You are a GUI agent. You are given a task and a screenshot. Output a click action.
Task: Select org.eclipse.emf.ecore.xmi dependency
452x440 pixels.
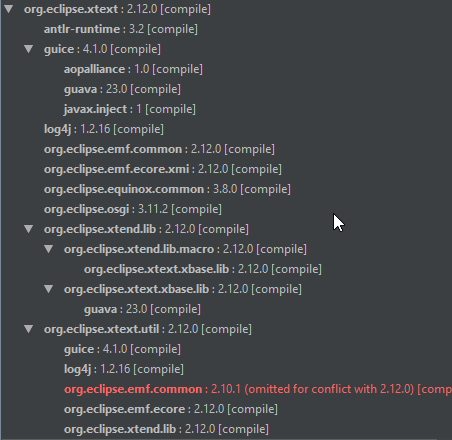coord(163,169)
